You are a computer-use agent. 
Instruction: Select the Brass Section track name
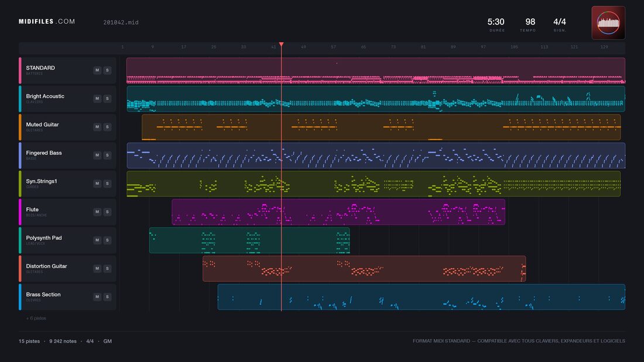(x=43, y=294)
